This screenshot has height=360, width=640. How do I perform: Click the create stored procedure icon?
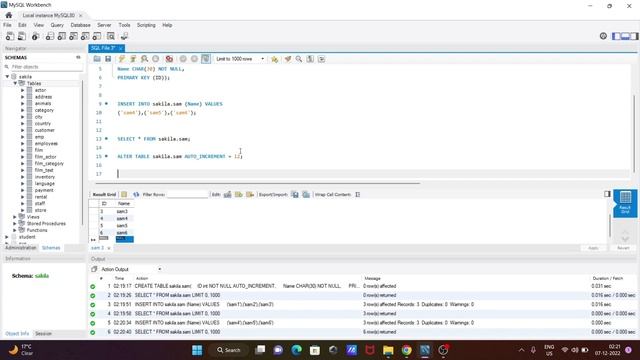(x=85, y=36)
